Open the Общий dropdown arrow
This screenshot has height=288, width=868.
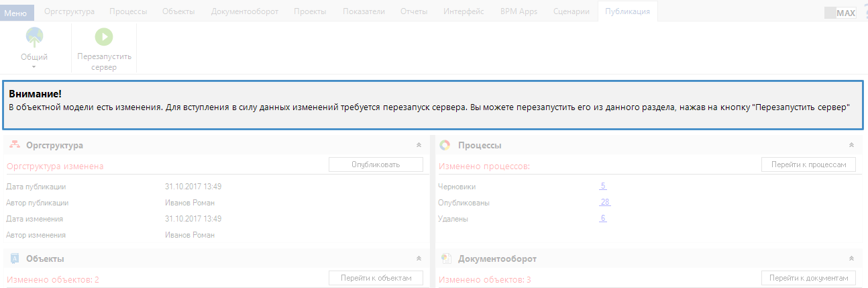coord(34,67)
